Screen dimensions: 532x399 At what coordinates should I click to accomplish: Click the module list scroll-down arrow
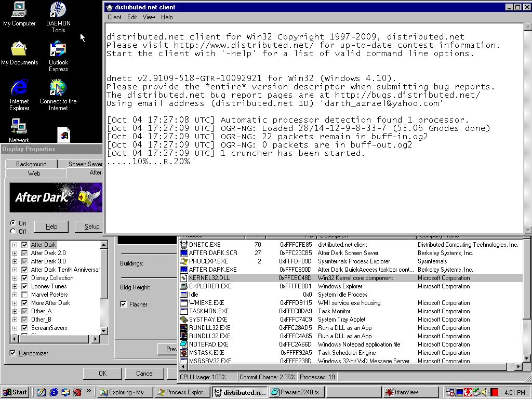104,330
